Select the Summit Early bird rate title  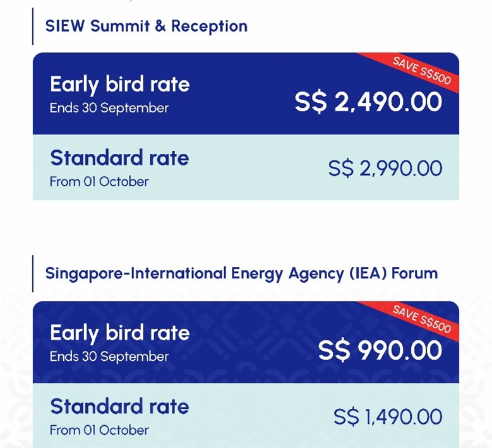(119, 85)
